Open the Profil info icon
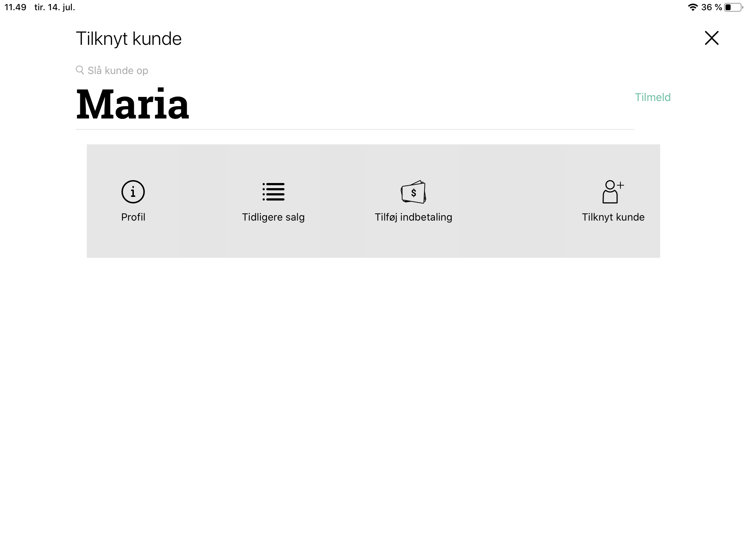The height and width of the screenshot is (560, 747). click(133, 192)
